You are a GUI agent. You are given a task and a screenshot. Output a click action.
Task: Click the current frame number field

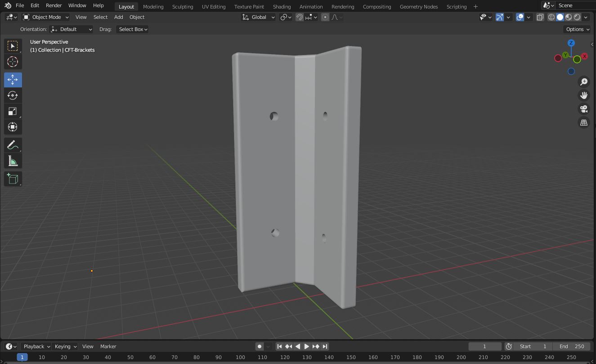[485, 346]
